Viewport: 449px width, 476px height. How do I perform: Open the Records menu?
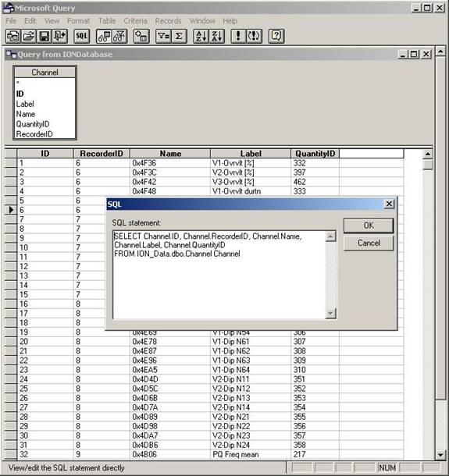click(x=168, y=21)
